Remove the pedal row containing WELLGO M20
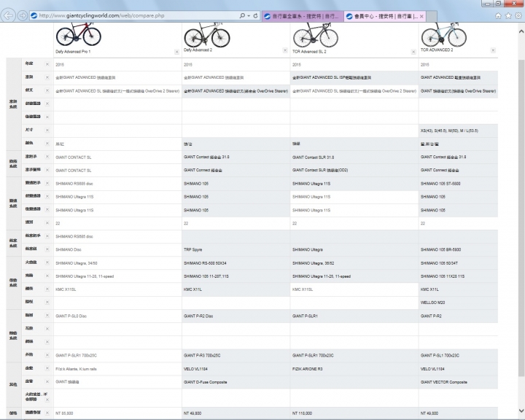This screenshot has height=420, width=525. (47, 303)
